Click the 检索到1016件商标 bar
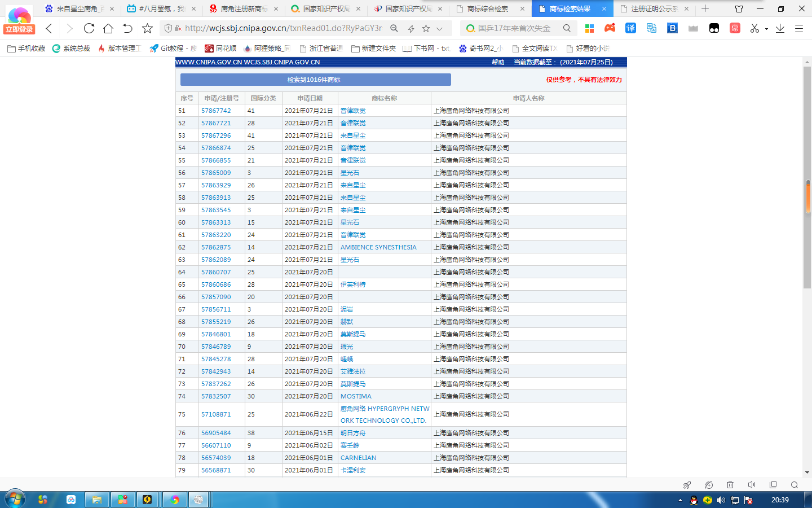The height and width of the screenshot is (508, 812). 316,80
